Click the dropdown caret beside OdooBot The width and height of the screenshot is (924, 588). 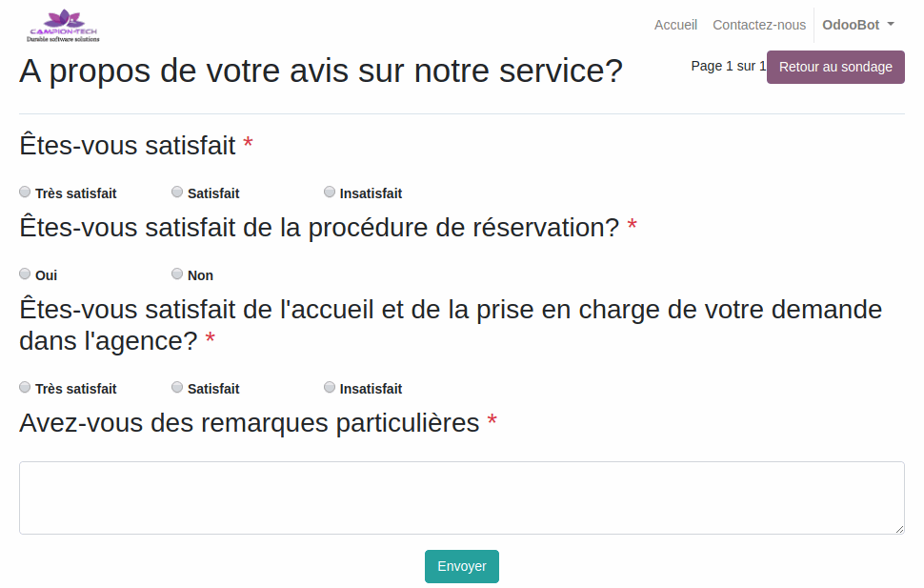pyautogui.click(x=891, y=24)
